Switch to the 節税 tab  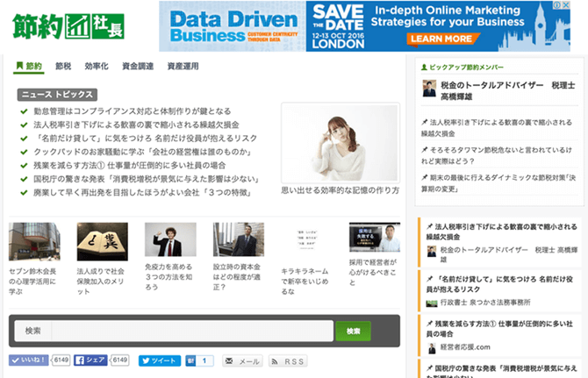click(63, 66)
